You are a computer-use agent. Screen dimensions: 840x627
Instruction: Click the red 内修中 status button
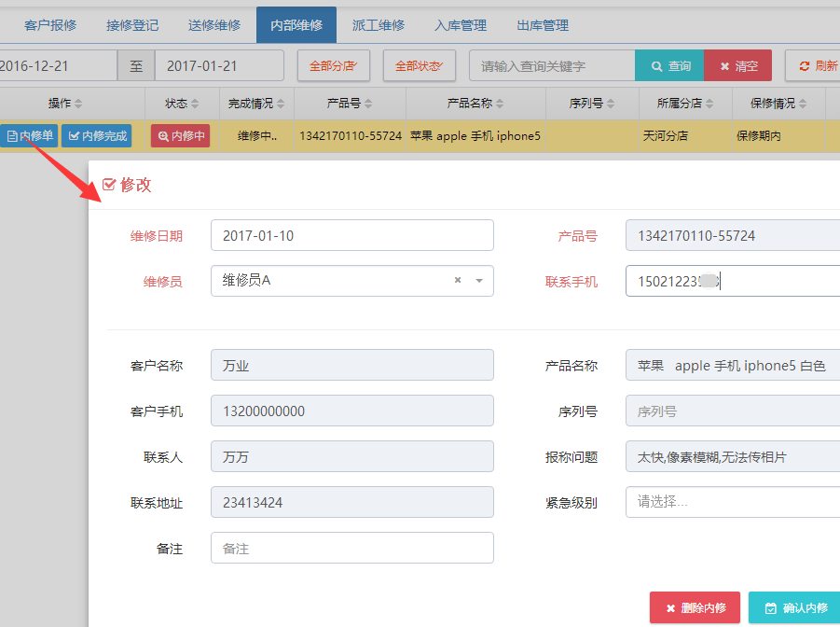[181, 135]
